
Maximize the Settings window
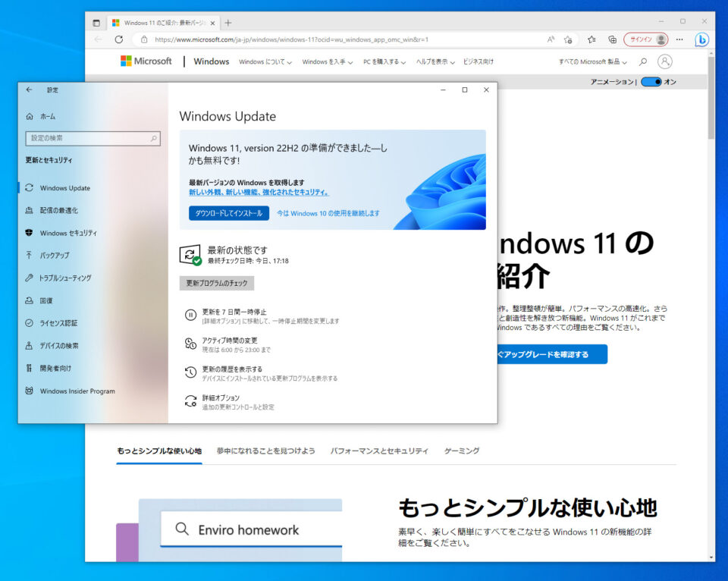pyautogui.click(x=465, y=90)
